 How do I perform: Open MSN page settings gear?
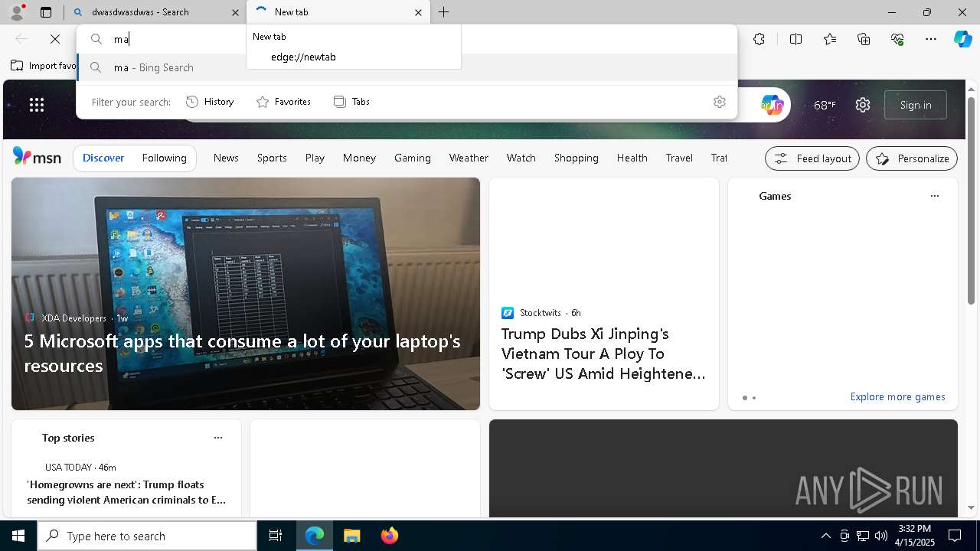863,105
